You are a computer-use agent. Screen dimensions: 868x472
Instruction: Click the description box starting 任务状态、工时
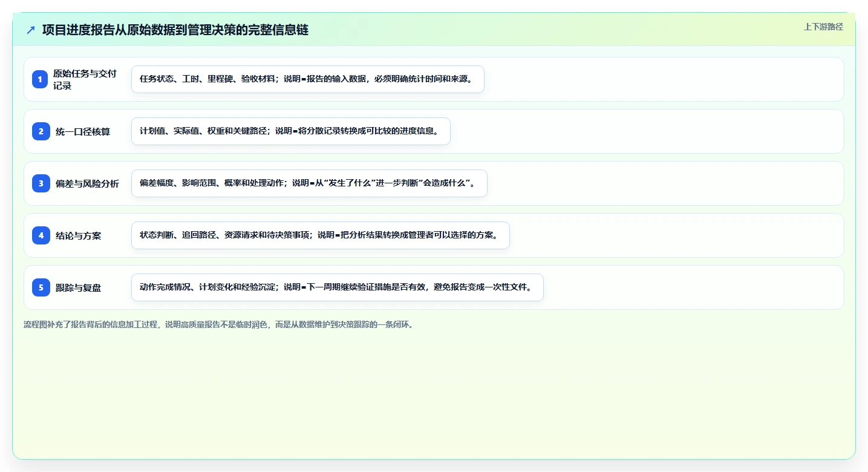coord(308,79)
